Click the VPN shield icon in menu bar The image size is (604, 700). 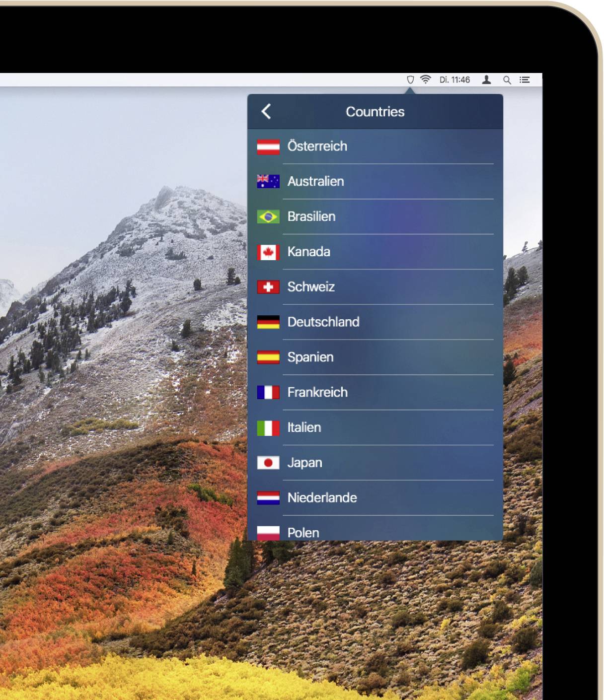410,79
